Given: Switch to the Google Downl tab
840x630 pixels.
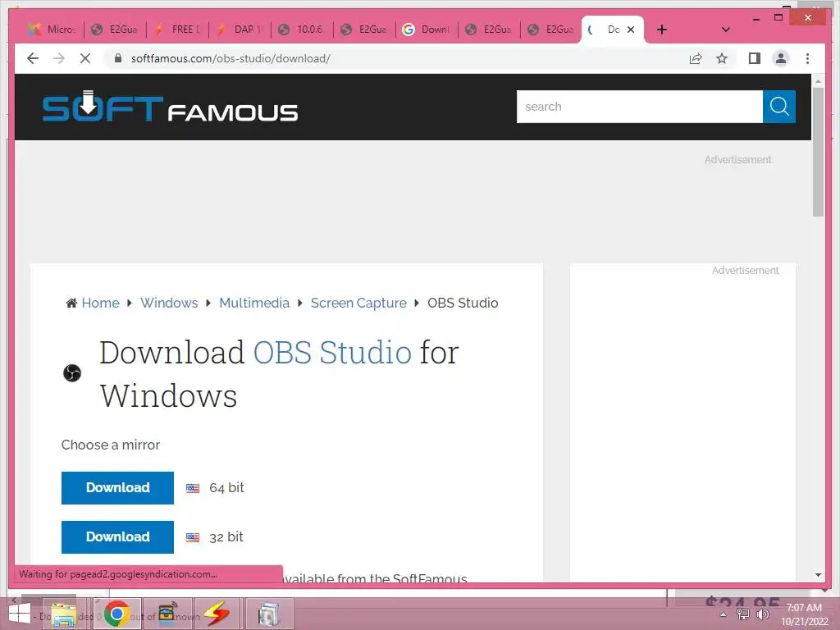Looking at the screenshot, I should pyautogui.click(x=427, y=30).
